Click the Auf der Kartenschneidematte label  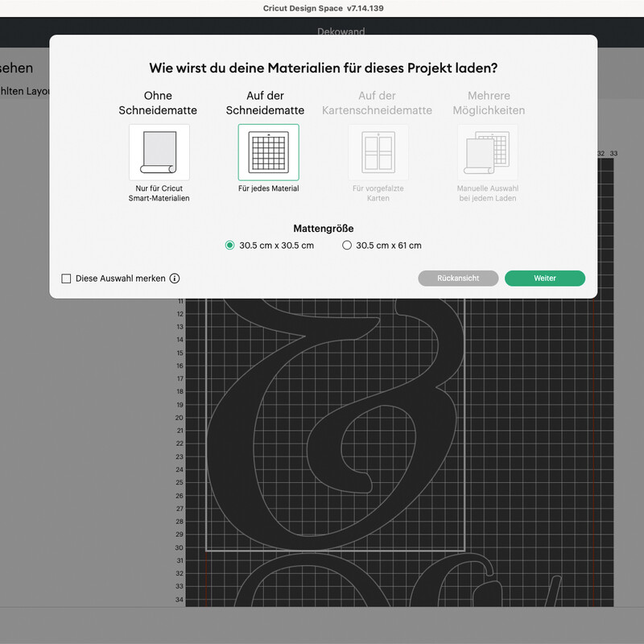point(377,103)
